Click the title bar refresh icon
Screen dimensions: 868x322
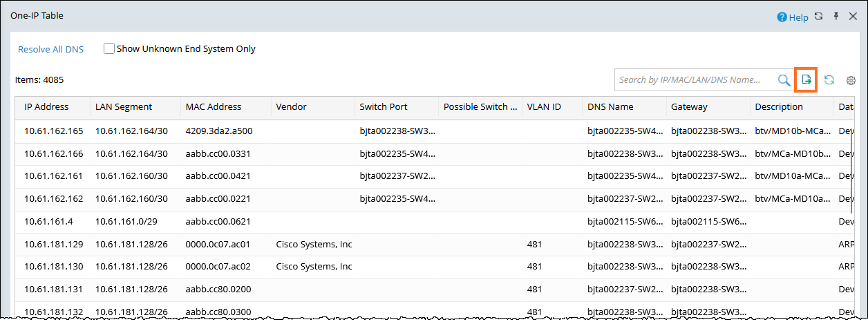[819, 17]
